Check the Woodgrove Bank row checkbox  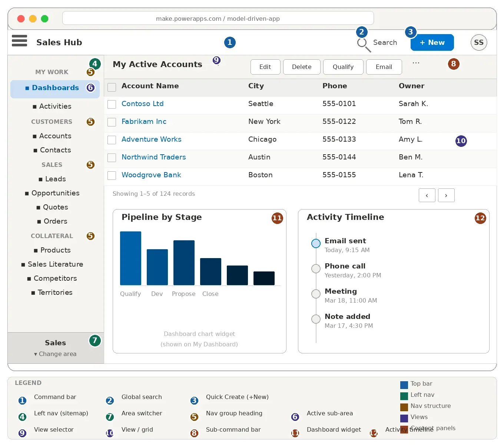pos(112,175)
